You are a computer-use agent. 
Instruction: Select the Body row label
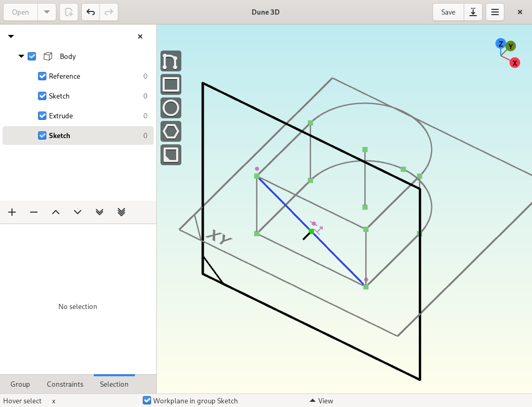coord(68,56)
